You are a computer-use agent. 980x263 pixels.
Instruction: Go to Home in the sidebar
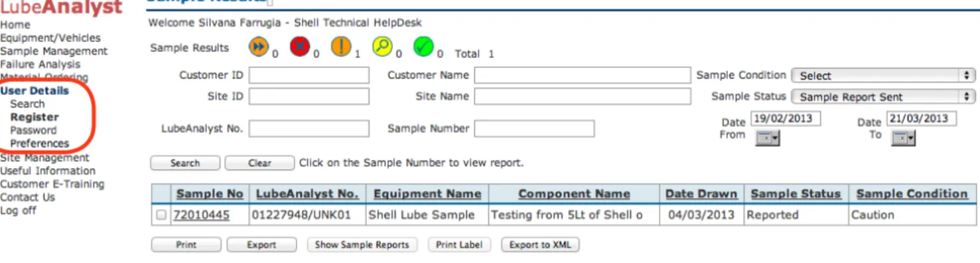(x=15, y=25)
